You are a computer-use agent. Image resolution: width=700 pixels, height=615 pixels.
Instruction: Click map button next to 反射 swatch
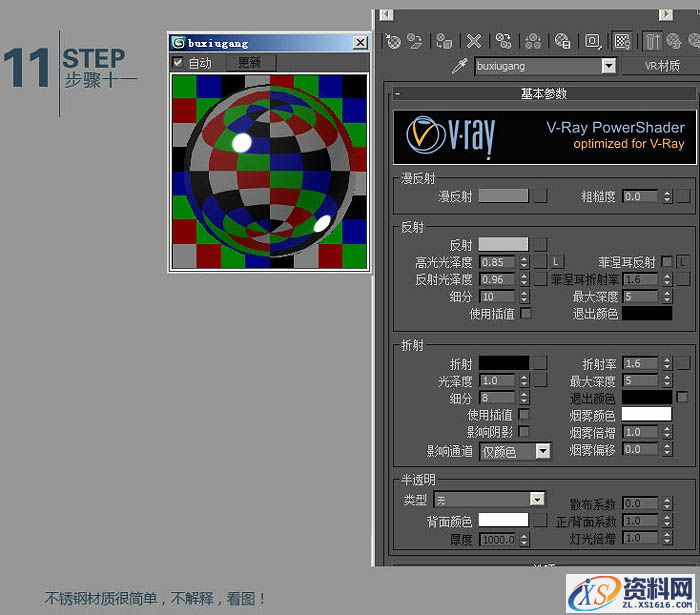[540, 244]
